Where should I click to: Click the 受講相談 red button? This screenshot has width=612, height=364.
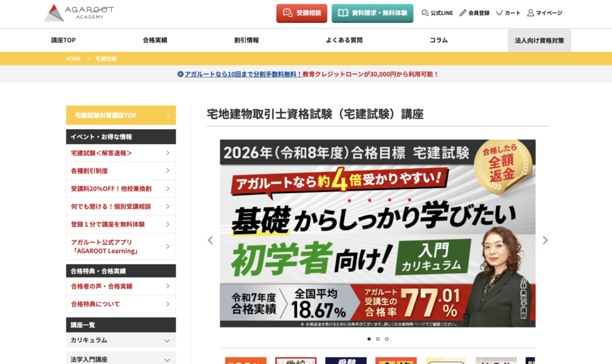point(302,13)
